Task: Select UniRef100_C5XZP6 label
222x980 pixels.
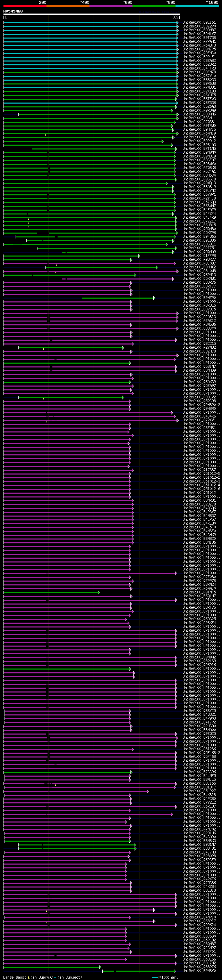Action: click(199, 233)
